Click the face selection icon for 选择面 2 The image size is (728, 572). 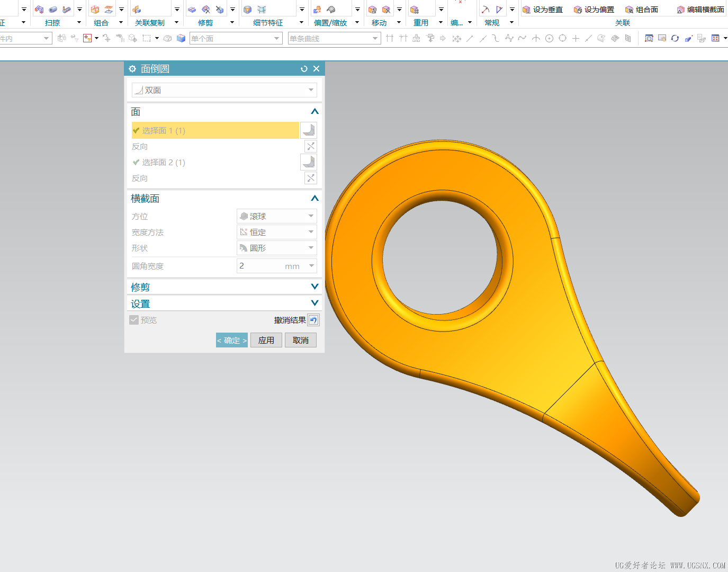pyautogui.click(x=308, y=162)
